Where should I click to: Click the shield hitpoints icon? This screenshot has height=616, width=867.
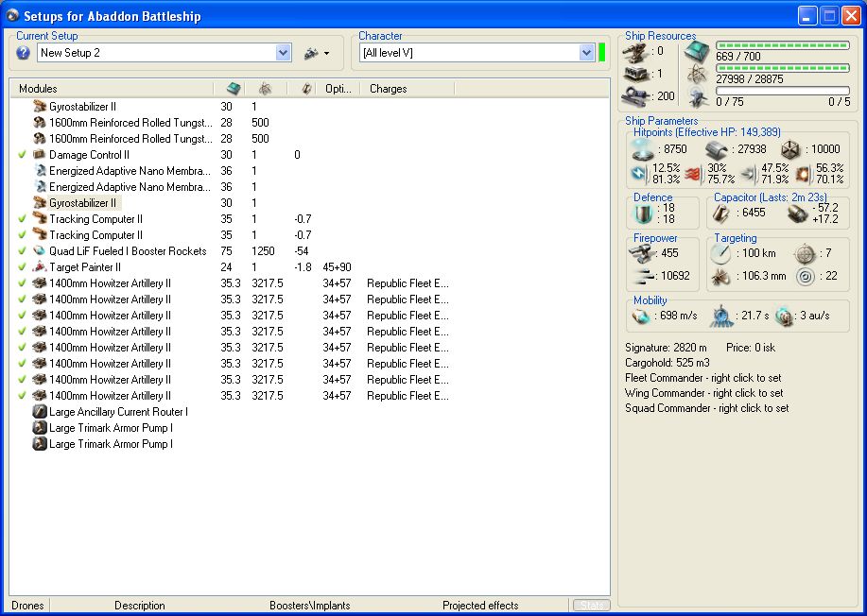click(642, 149)
